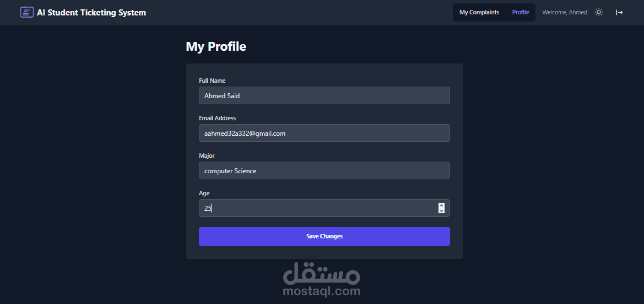Open the My Complaints tab

[479, 12]
